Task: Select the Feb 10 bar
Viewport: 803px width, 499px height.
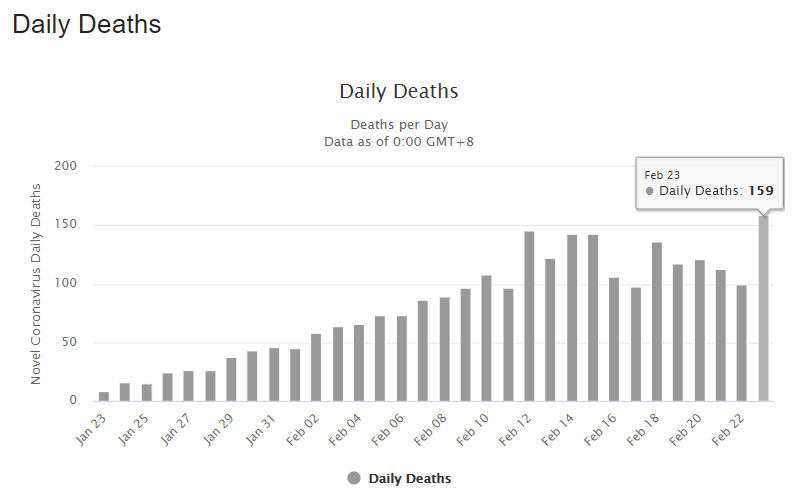Action: [487, 338]
